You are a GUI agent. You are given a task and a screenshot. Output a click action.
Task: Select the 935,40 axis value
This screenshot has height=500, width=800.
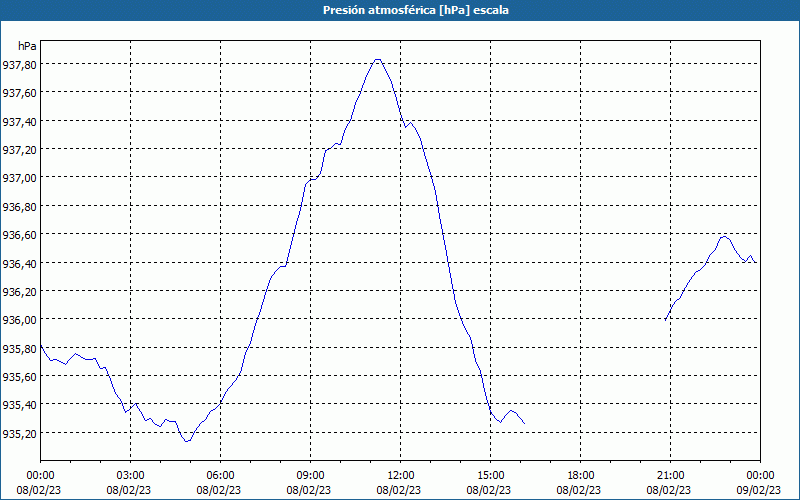[x=19, y=405]
